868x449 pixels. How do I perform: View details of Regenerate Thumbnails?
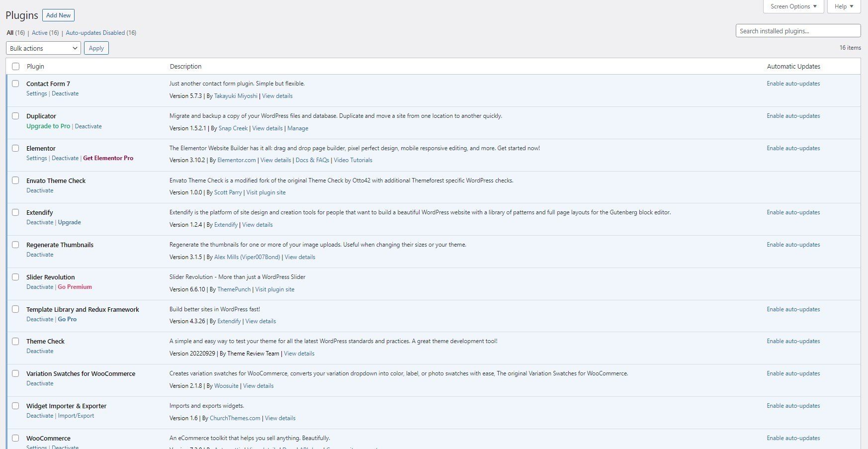[x=300, y=257]
